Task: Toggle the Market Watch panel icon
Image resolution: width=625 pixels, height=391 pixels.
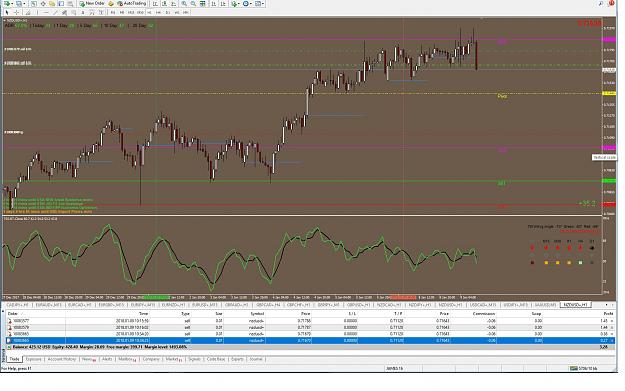Action: (33, 4)
